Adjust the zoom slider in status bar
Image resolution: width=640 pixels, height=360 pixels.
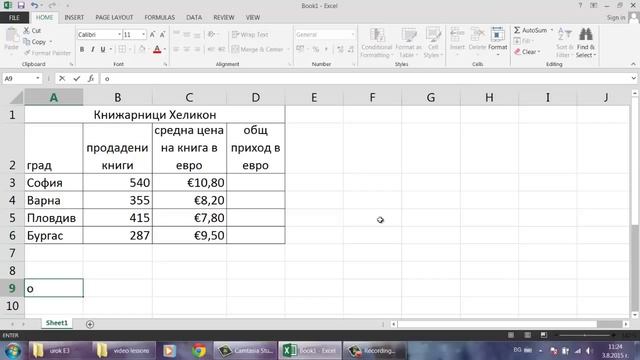585,335
